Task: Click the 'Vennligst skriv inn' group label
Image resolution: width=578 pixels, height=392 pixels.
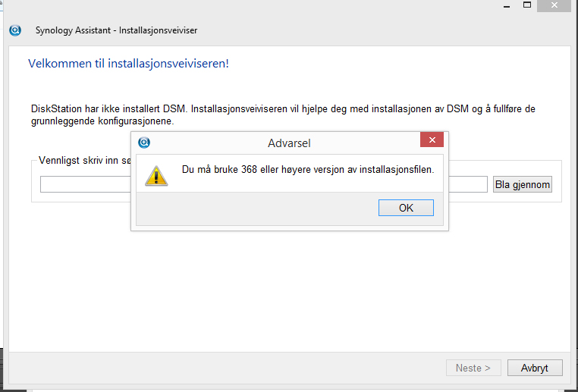Action: (x=84, y=161)
